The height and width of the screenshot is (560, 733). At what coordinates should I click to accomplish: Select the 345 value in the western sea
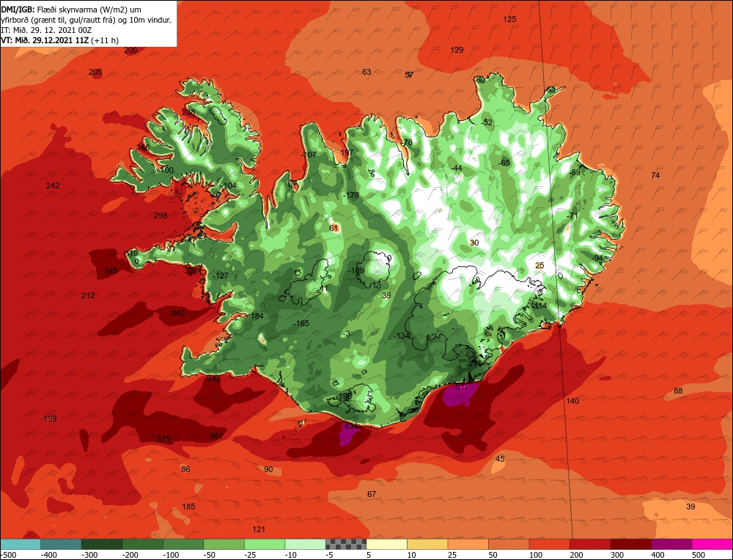point(111,270)
